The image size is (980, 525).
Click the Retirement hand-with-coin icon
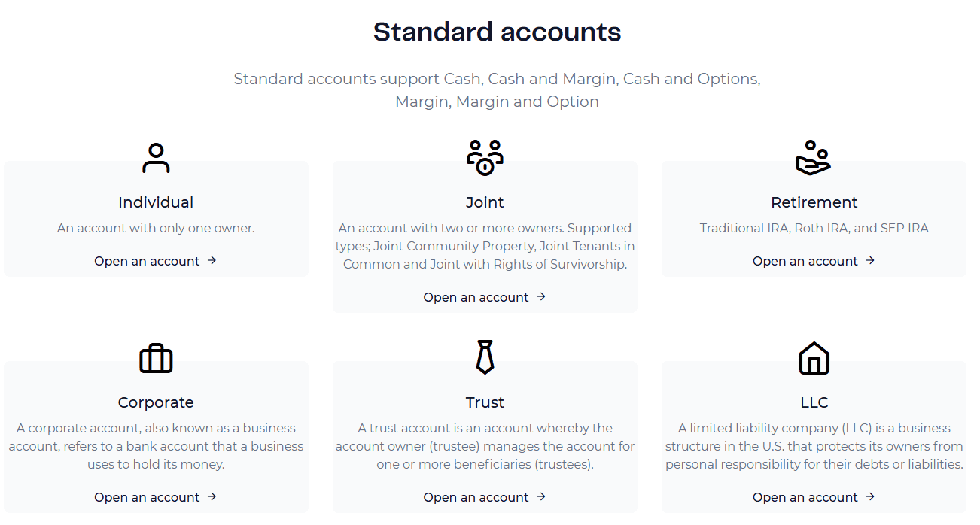814,156
